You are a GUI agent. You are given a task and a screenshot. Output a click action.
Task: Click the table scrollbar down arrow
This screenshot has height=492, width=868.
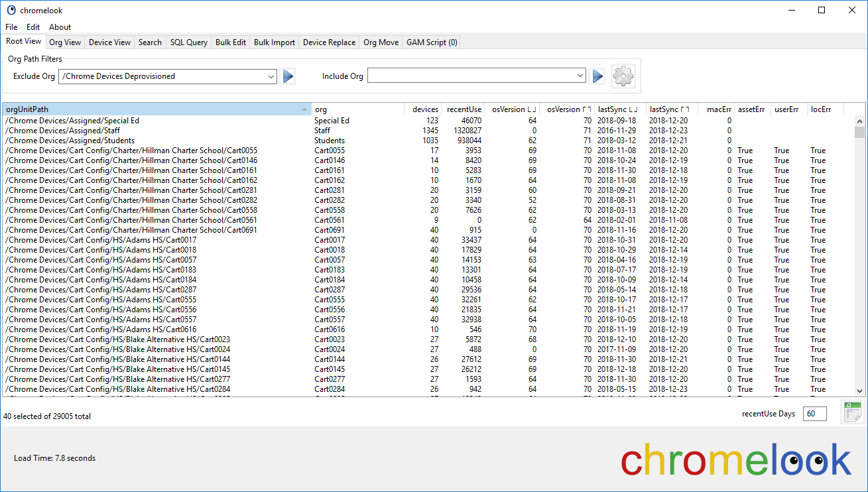(860, 391)
